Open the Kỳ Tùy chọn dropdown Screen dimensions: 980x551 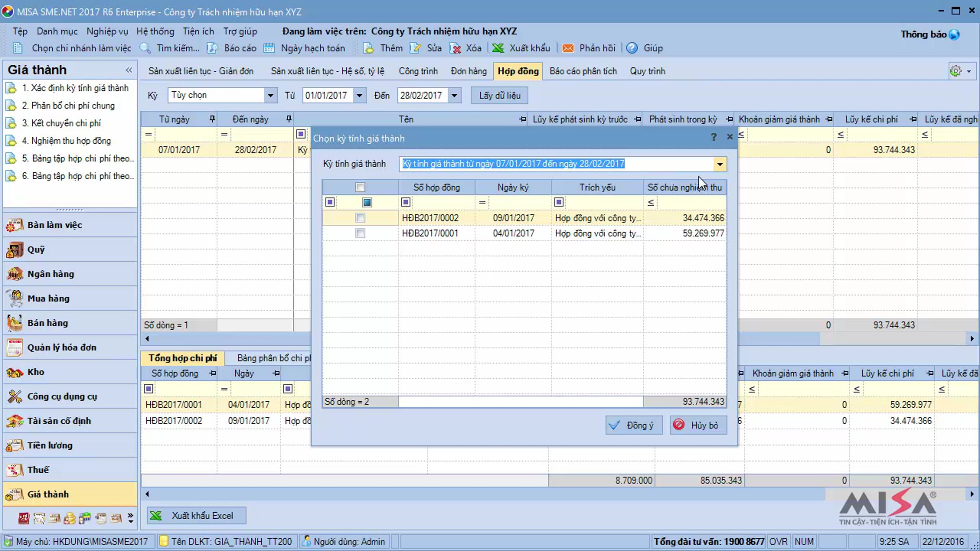point(270,96)
